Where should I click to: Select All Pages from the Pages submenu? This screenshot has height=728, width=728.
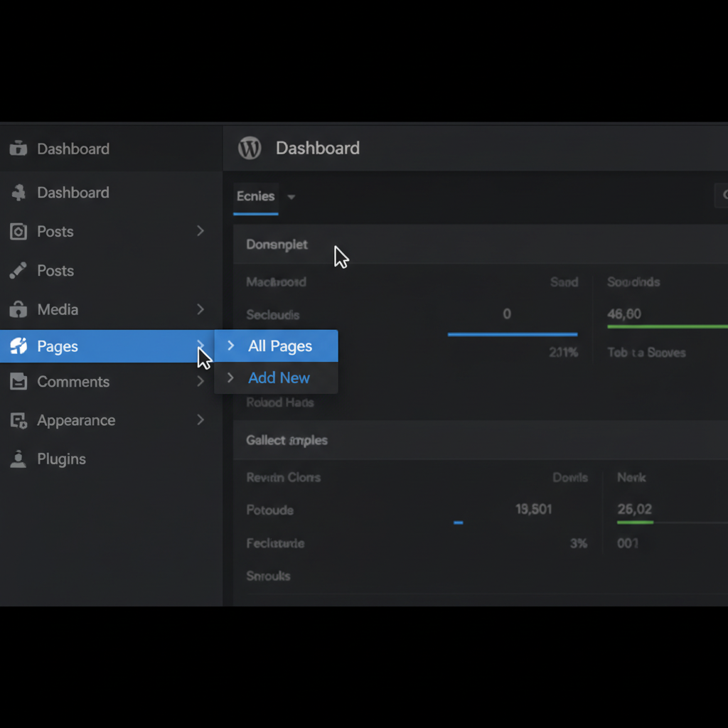(x=280, y=346)
